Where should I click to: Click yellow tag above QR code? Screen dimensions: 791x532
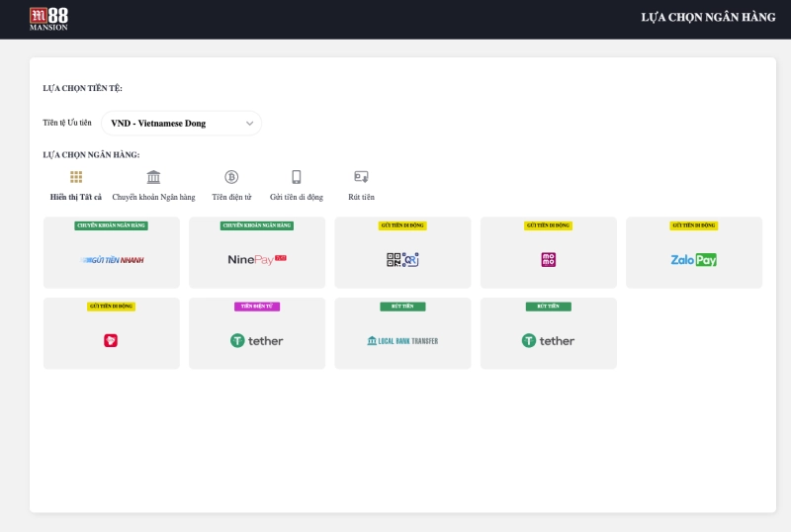[402, 225]
